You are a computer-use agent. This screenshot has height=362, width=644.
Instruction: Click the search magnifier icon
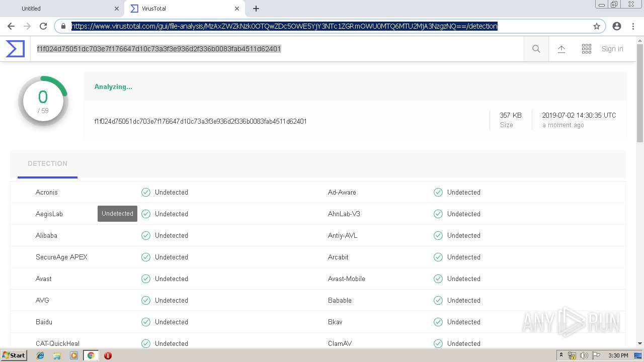tap(536, 49)
